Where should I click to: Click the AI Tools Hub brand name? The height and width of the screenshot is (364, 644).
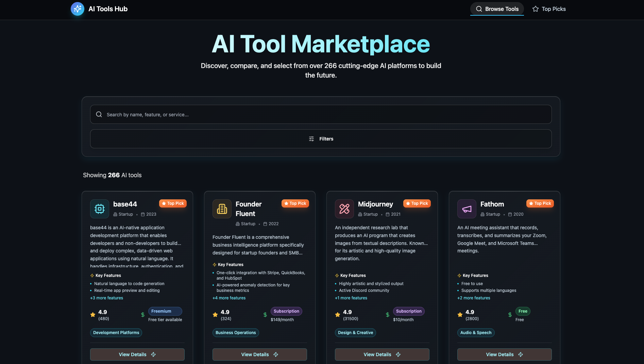click(x=108, y=9)
